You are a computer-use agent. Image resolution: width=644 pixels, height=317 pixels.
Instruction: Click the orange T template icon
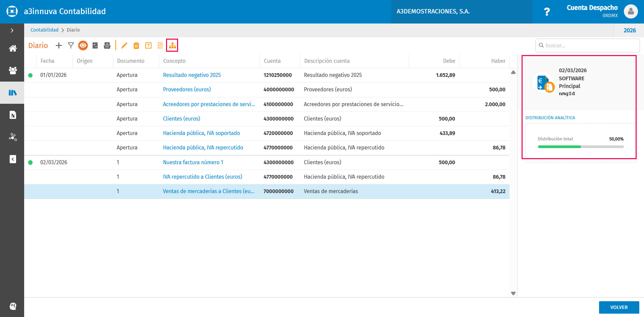click(x=148, y=45)
